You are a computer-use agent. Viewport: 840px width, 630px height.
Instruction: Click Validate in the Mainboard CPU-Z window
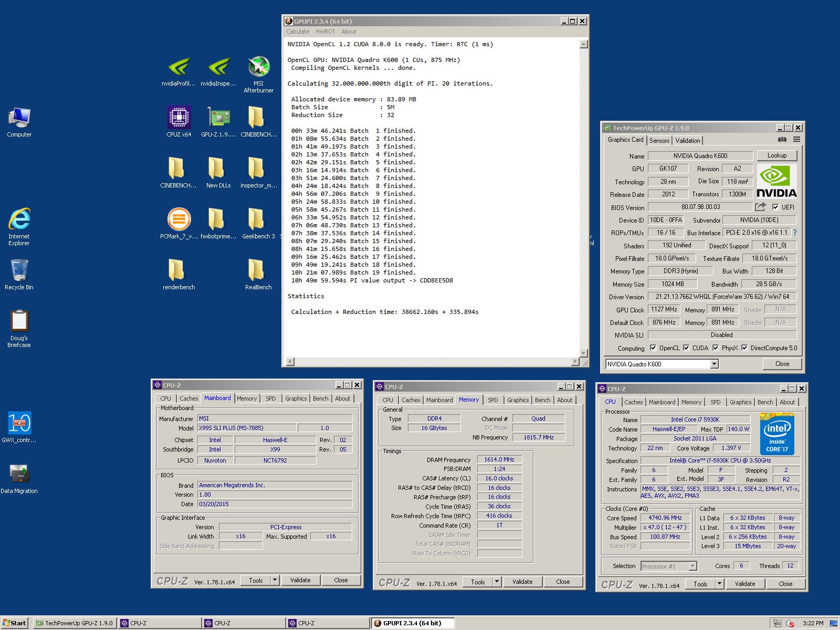pos(300,580)
